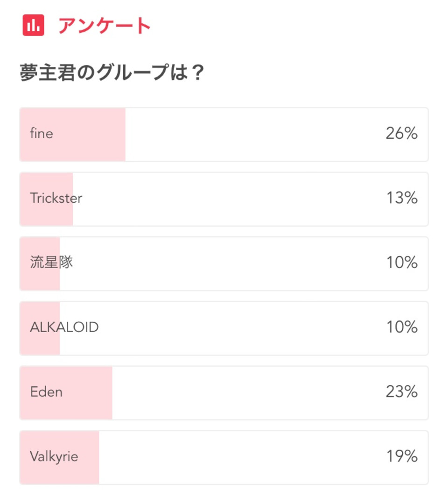Click the 10% result for 流星隊
Screen dimensions: 448x497
click(402, 263)
